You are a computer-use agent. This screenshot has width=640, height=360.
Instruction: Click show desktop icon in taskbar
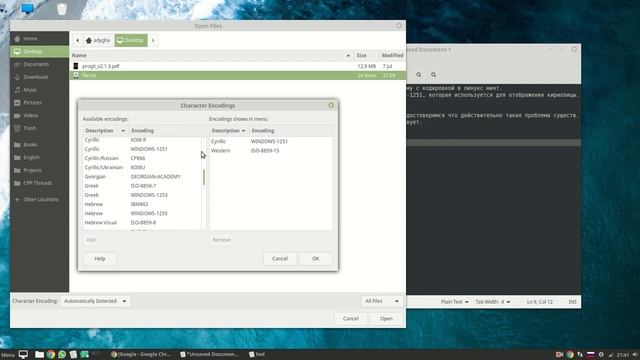23,354
